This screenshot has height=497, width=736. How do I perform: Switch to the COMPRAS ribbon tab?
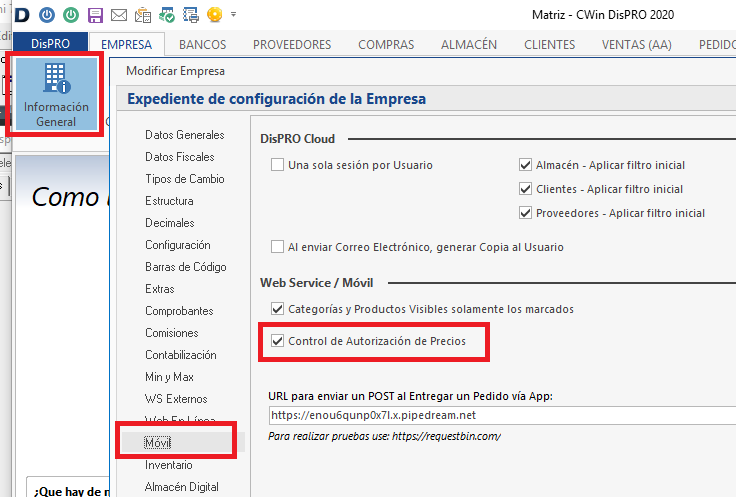[386, 45]
